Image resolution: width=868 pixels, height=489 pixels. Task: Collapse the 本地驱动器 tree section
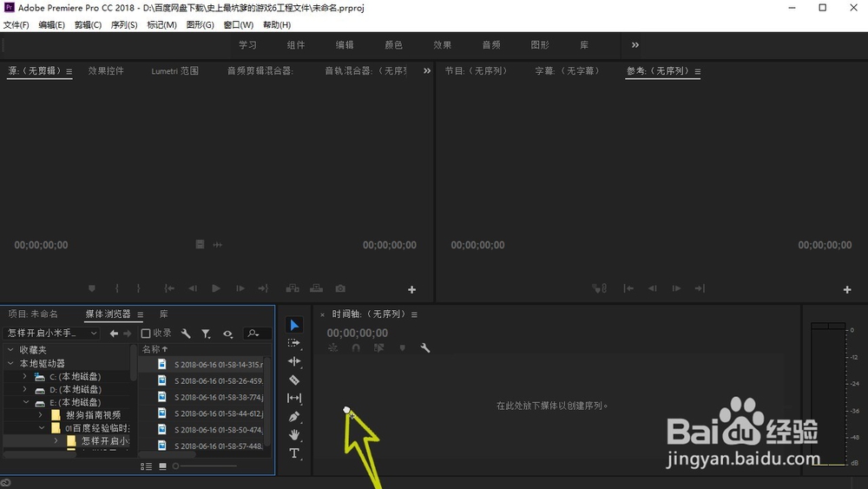(x=10, y=363)
